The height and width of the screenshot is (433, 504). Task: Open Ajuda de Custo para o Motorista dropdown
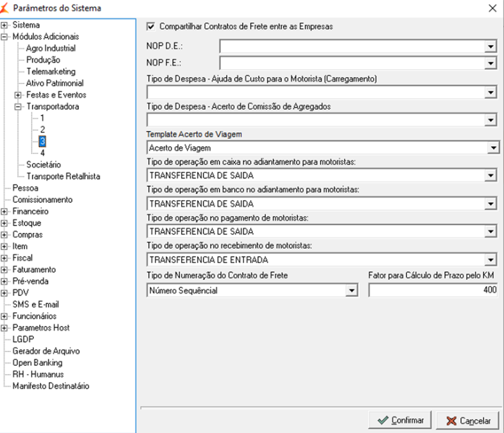[x=491, y=93]
